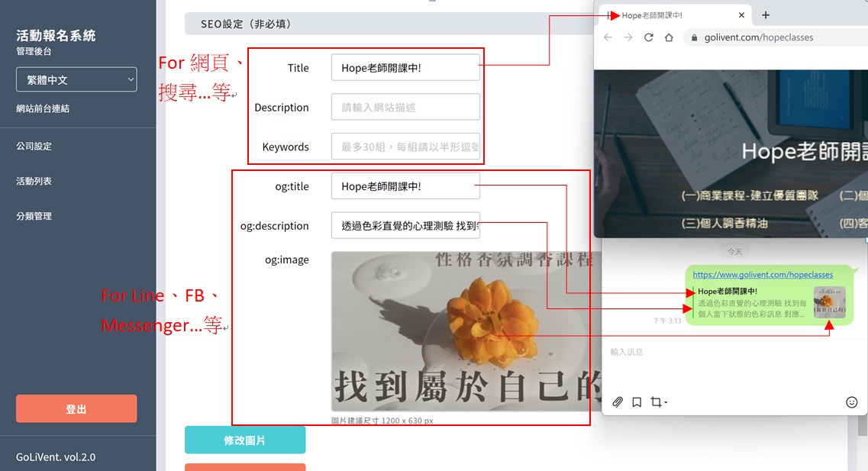The width and height of the screenshot is (868, 471).
Task: Go to browser home page icon
Action: coord(669,37)
